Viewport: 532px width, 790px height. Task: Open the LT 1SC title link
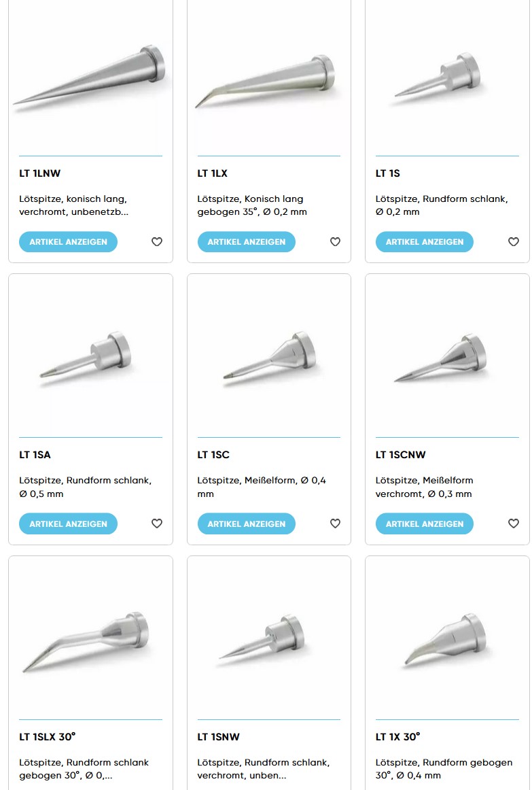213,454
